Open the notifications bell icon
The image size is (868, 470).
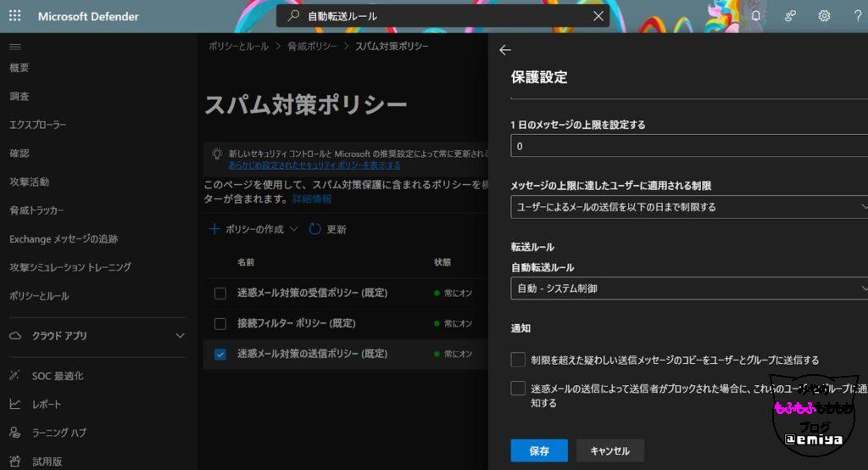point(755,16)
